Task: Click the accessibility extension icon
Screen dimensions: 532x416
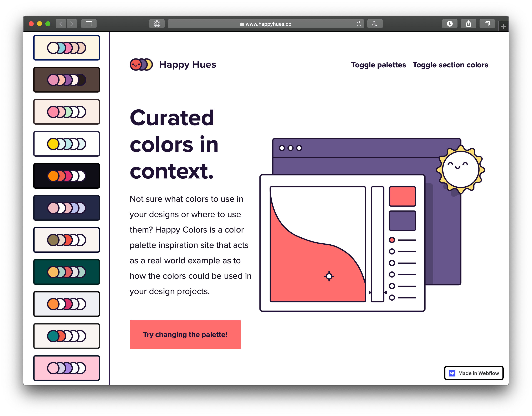Action: [x=375, y=24]
